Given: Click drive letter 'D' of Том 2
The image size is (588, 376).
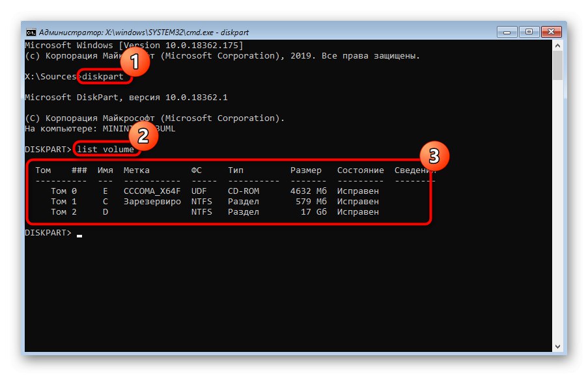Looking at the screenshot, I should point(105,212).
